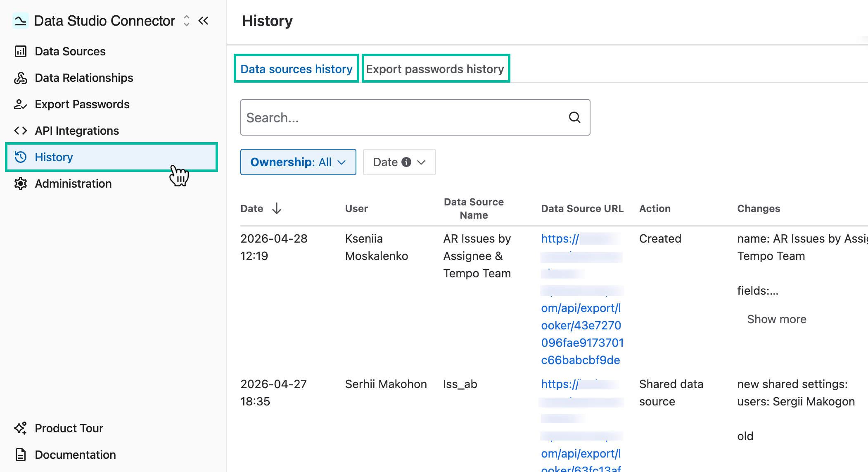The width and height of the screenshot is (868, 472).
Task: Open the Date filter dropdown
Action: (399, 162)
